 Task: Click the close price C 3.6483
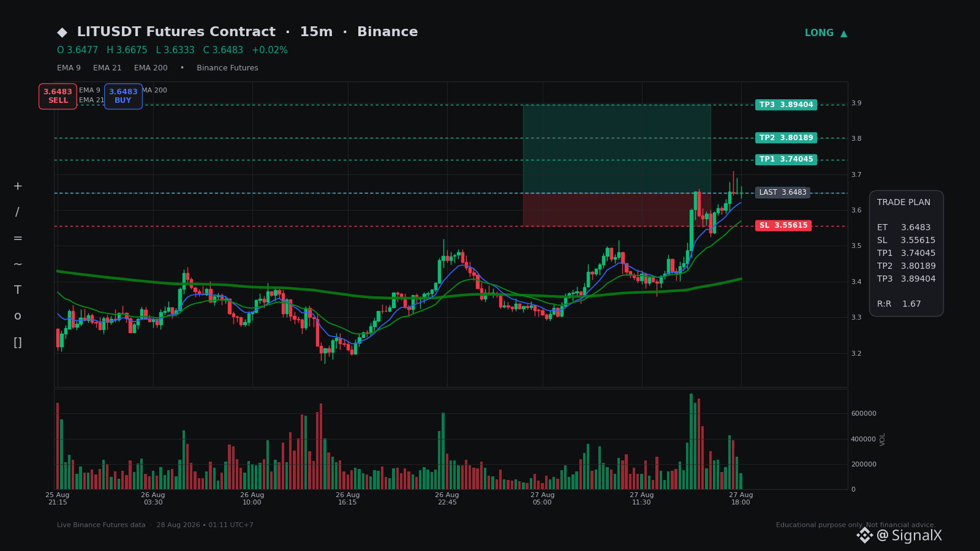point(223,50)
